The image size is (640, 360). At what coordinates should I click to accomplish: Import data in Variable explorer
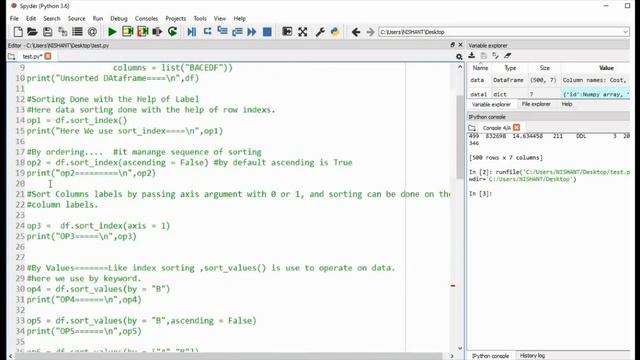pyautogui.click(x=472, y=56)
